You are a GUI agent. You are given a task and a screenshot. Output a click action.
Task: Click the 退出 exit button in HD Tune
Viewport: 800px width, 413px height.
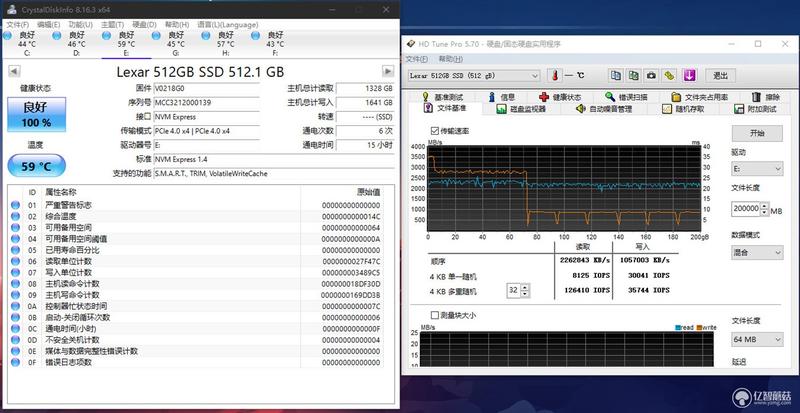(720, 76)
